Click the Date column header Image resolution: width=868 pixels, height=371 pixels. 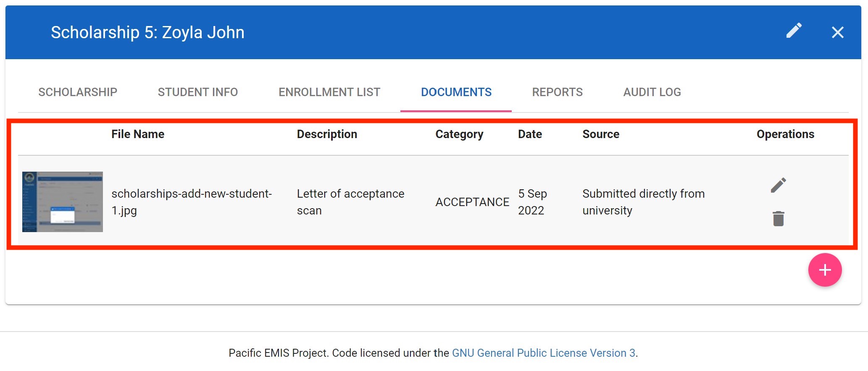pos(530,134)
